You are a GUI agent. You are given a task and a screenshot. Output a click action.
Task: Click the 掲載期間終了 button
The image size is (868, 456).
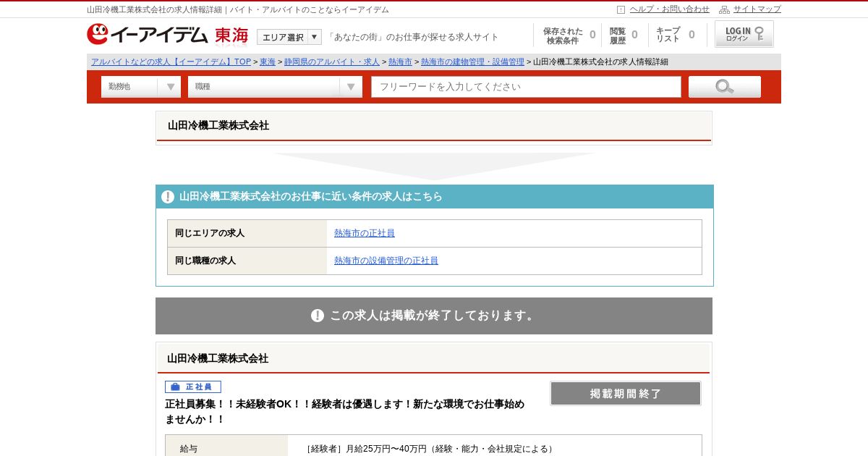coord(626,394)
